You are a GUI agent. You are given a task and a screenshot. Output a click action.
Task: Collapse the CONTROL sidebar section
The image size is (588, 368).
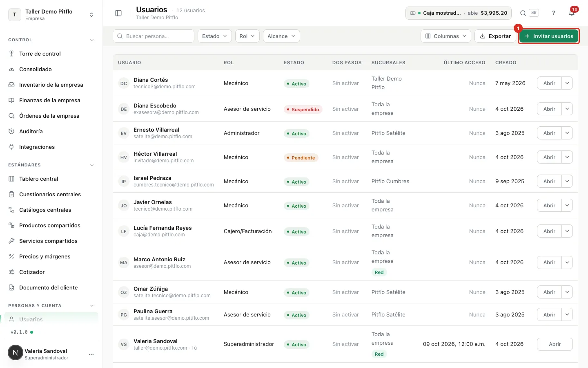click(92, 40)
